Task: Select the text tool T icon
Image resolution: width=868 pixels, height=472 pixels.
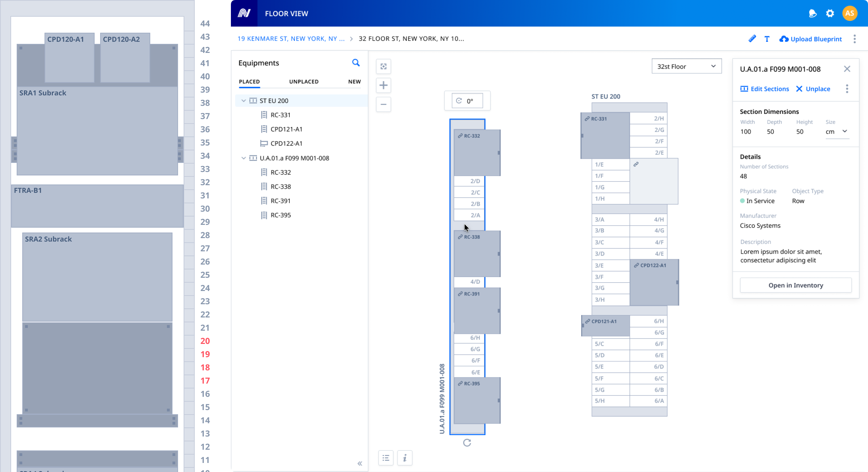Action: coord(767,39)
